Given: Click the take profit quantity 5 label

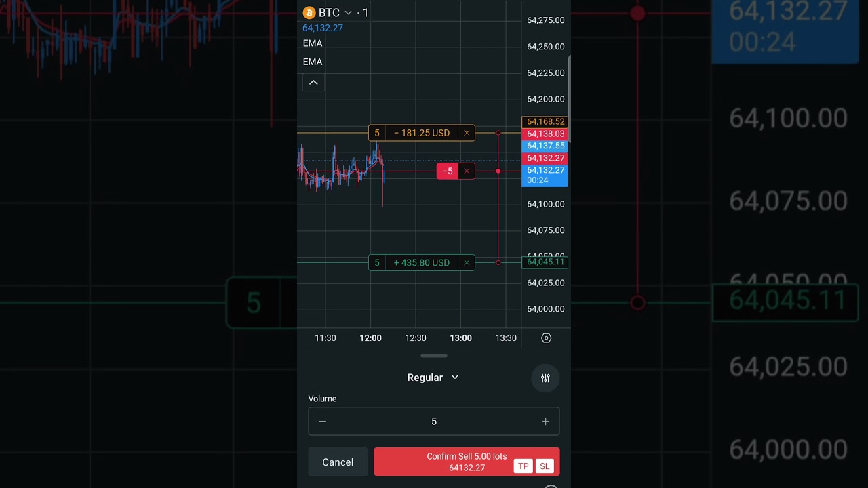Looking at the screenshot, I should (377, 262).
